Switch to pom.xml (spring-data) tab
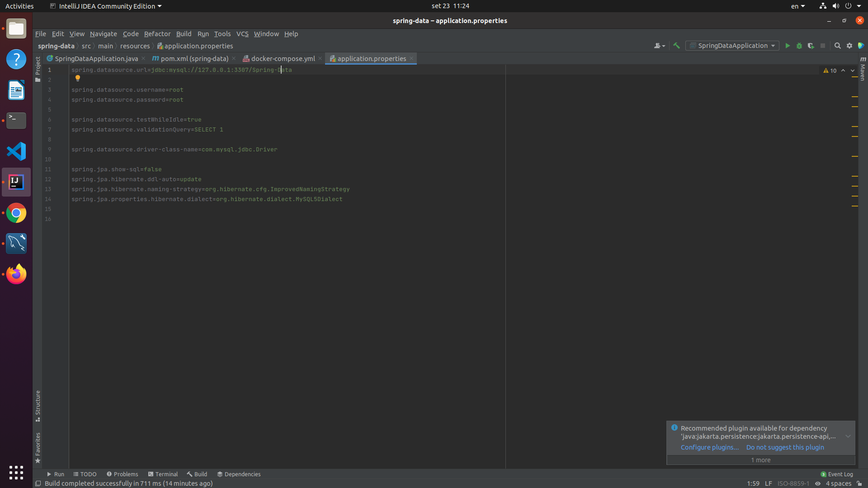Image resolution: width=868 pixels, height=488 pixels. click(194, 59)
